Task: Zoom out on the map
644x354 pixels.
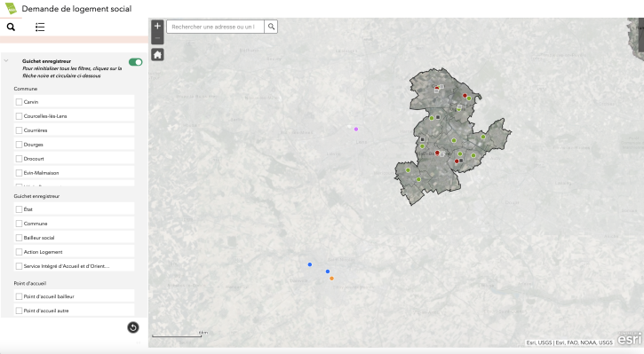Action: point(157,38)
